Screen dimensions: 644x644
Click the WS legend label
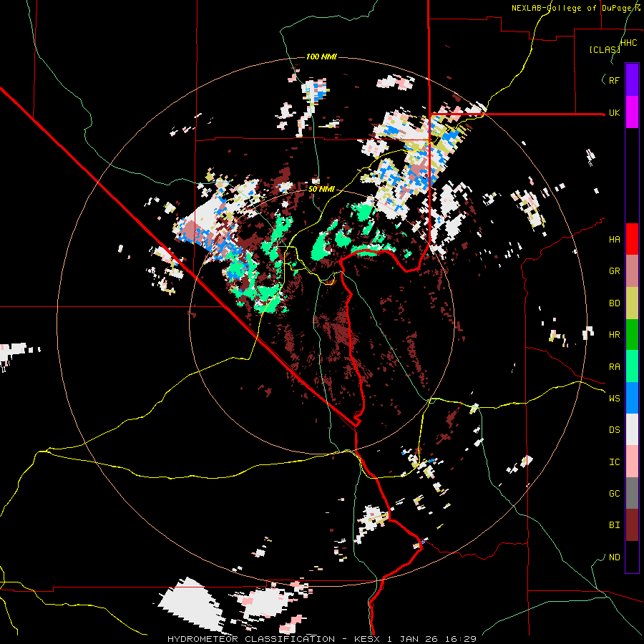click(615, 399)
